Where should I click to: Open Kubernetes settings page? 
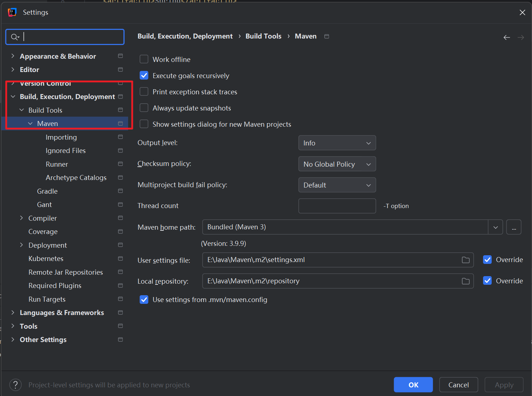(46, 258)
